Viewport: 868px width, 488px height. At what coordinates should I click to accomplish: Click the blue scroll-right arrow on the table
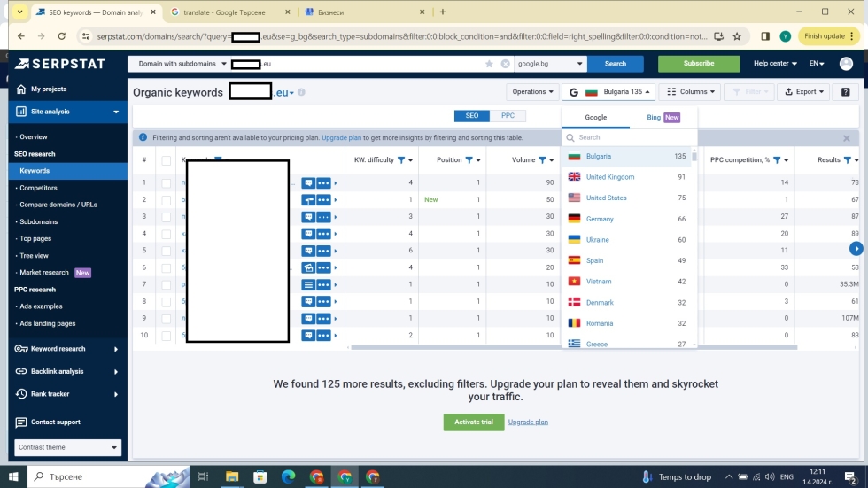(856, 249)
